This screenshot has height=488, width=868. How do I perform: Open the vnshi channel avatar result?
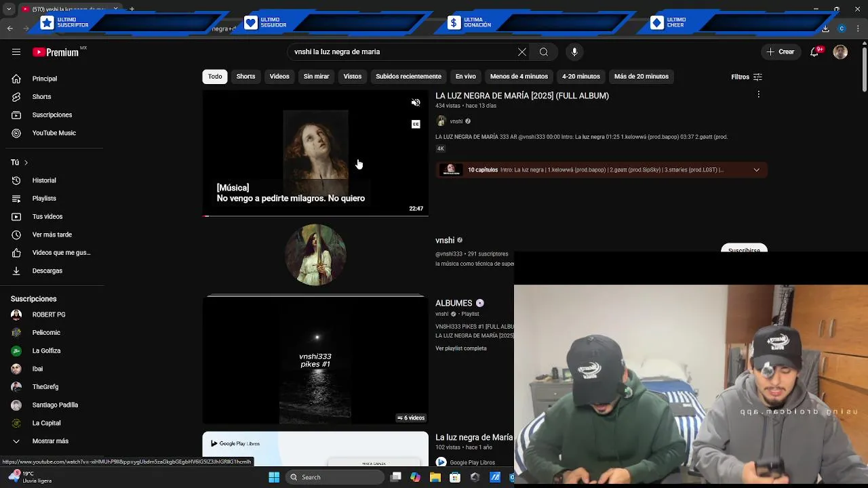point(315,255)
